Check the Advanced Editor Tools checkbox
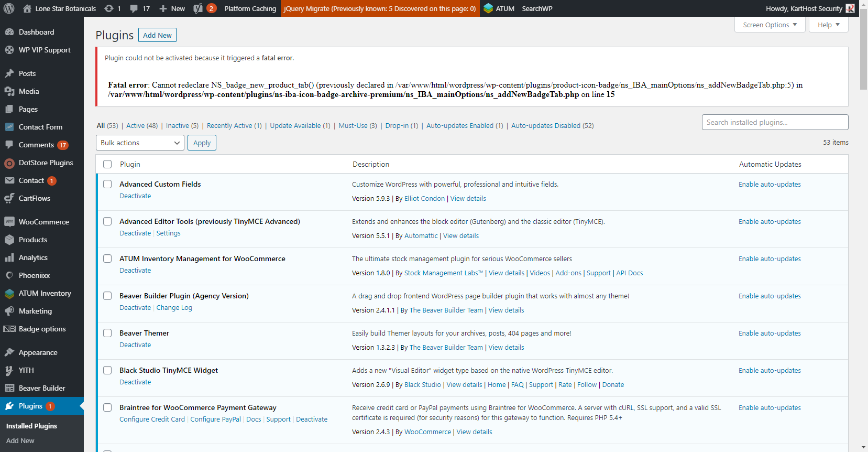Screen dimensions: 868x452 pos(107,221)
